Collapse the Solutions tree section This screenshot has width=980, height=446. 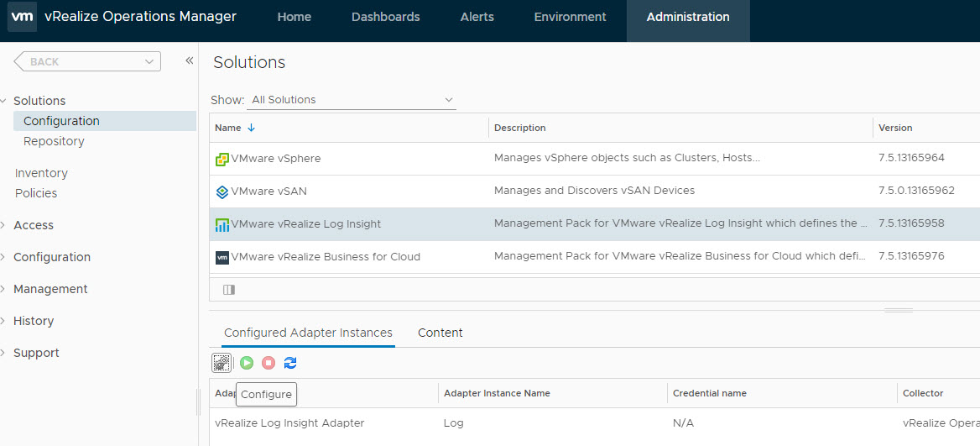pos(3,101)
